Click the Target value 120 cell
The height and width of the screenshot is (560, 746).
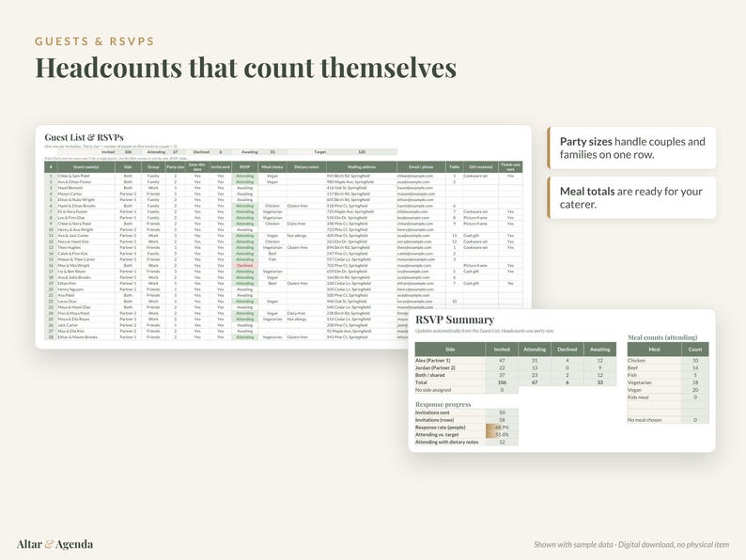pos(362,152)
